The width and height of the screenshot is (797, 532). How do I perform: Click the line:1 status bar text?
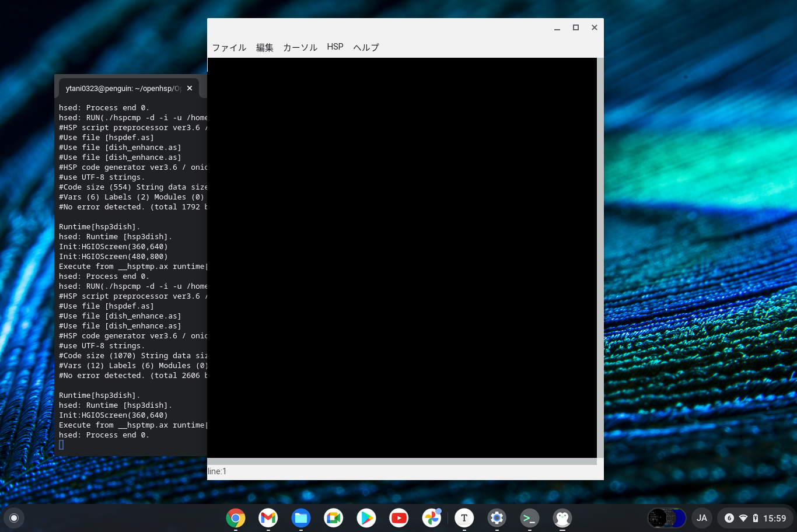click(217, 471)
